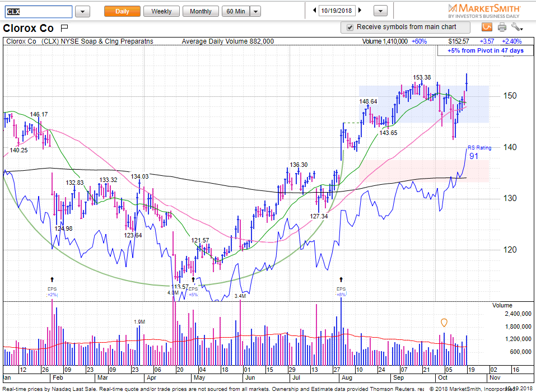Viewport: 536px width, 392px height.
Task: Click the blue shaded buy zone rectangle
Action: (x=424, y=104)
